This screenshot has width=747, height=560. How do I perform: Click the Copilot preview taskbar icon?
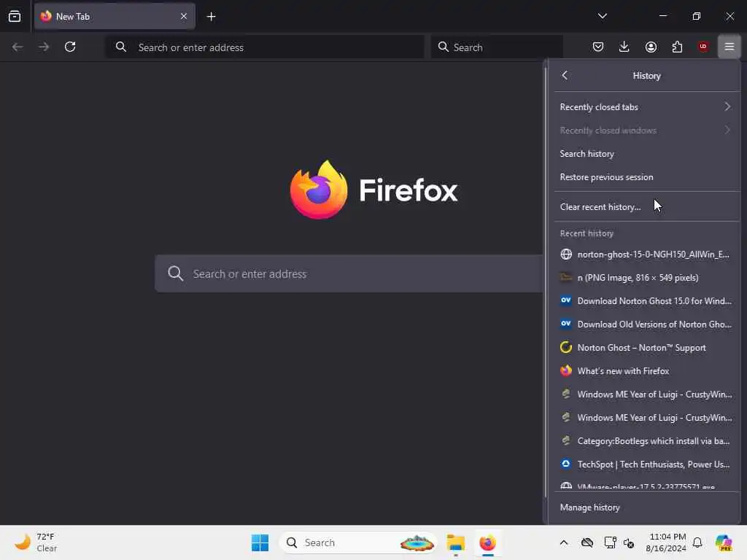[724, 542]
